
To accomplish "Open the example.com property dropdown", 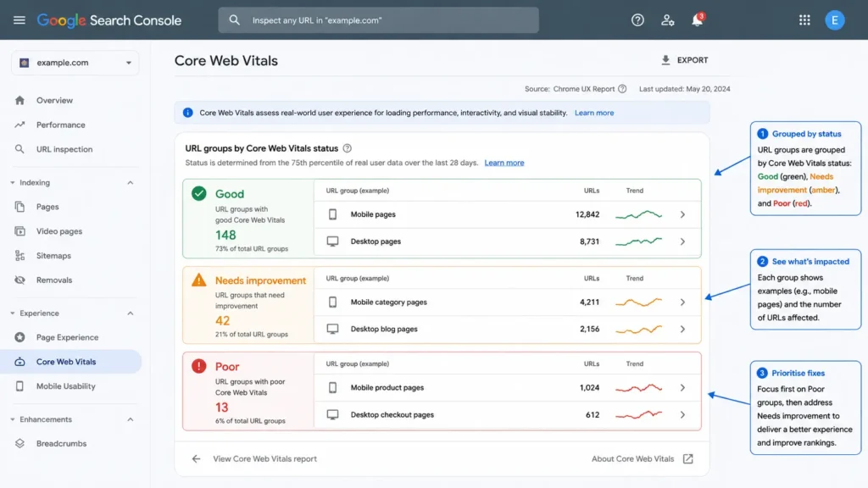I will pyautogui.click(x=75, y=63).
